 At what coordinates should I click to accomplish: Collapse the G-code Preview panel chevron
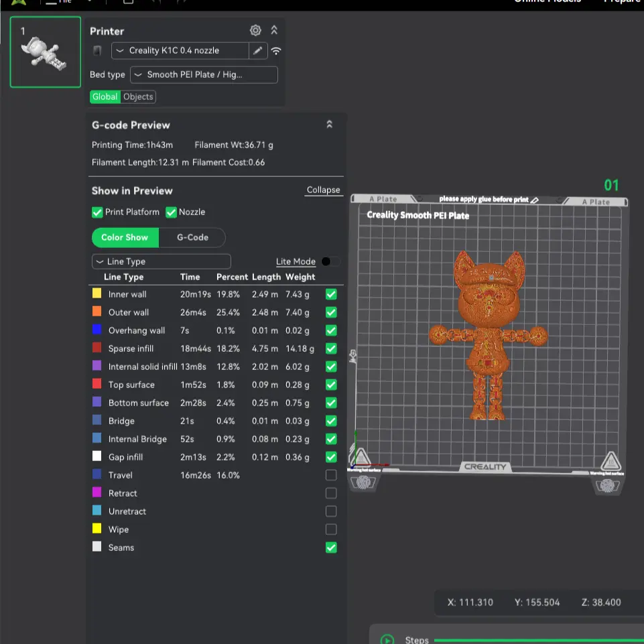coord(329,125)
